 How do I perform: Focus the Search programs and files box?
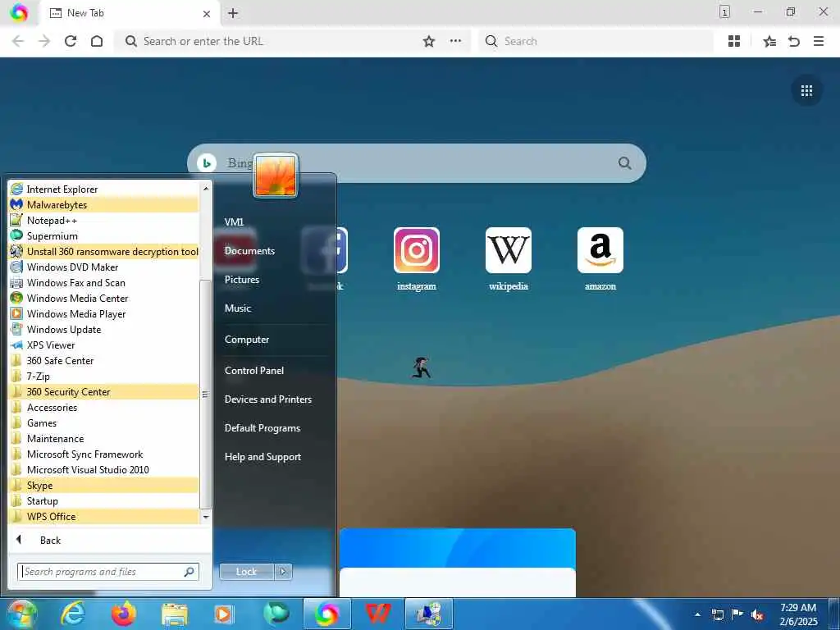(x=108, y=572)
